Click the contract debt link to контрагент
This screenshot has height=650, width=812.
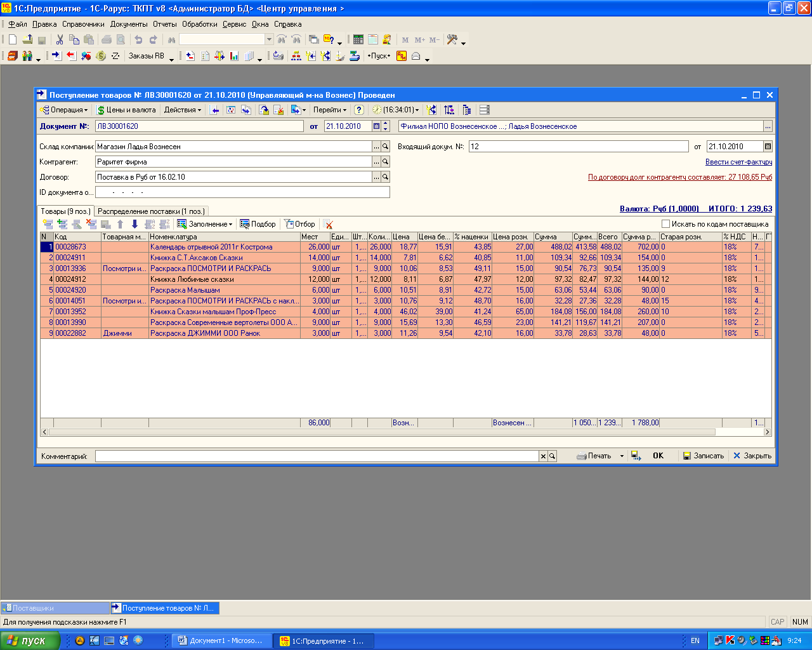point(680,177)
